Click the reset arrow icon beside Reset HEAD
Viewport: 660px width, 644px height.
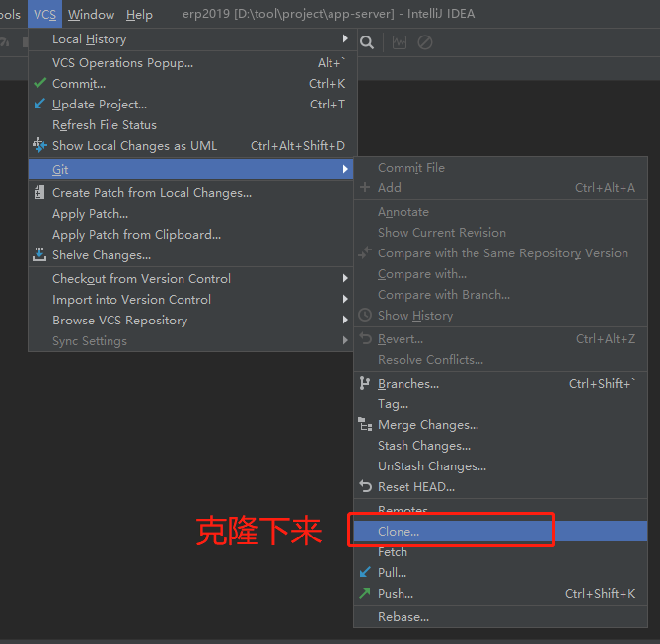[x=365, y=486]
